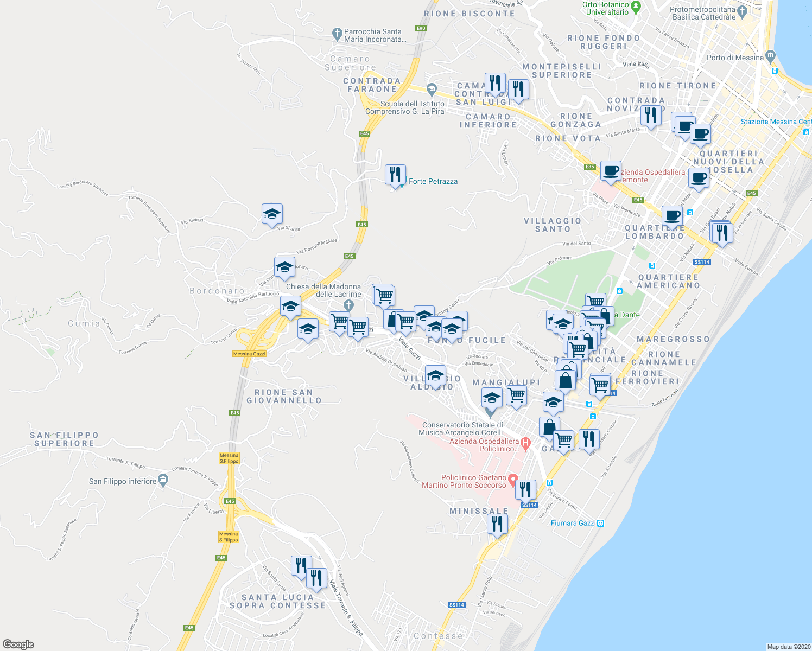Open the shopping cart marker near Rione Ferrovieri
812x651 pixels.
600,384
